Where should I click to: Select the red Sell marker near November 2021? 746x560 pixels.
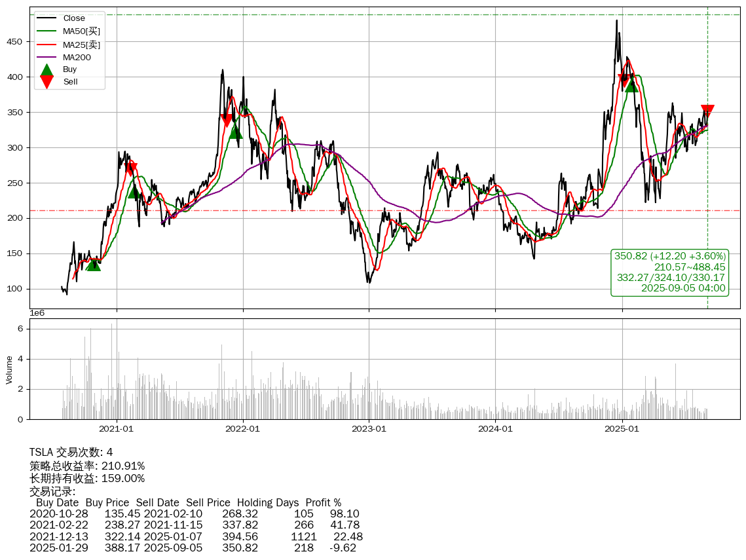coord(227,121)
